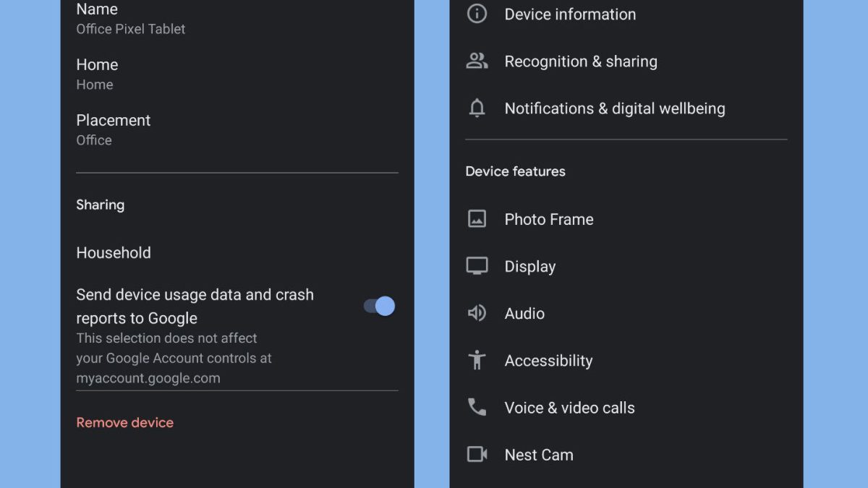Change the Placement setting Office
The image size is (868, 488).
tap(114, 129)
